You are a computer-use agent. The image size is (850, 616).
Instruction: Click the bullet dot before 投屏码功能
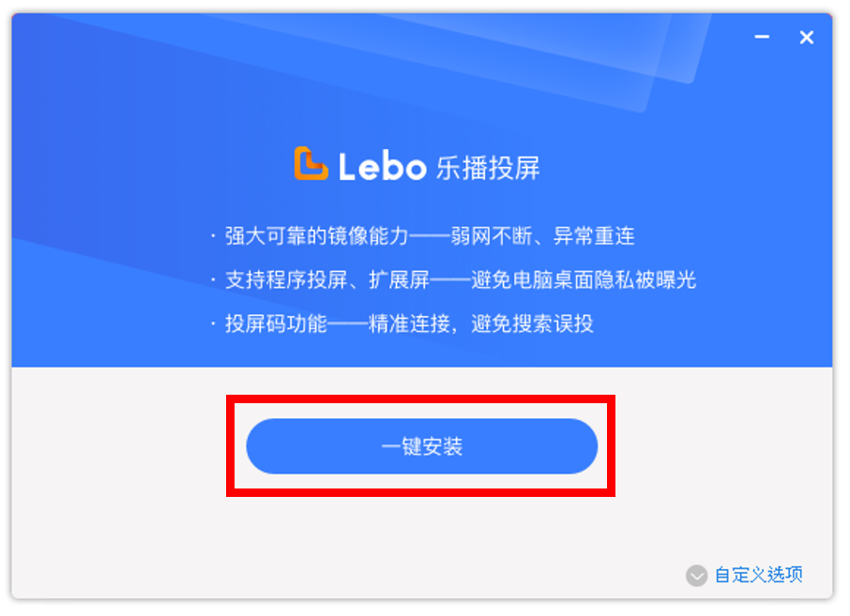point(213,325)
